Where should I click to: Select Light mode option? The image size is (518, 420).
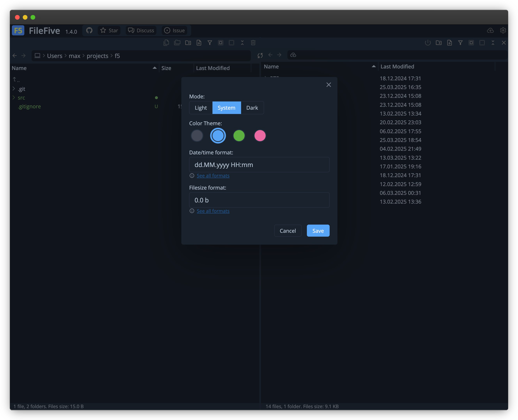tap(201, 108)
